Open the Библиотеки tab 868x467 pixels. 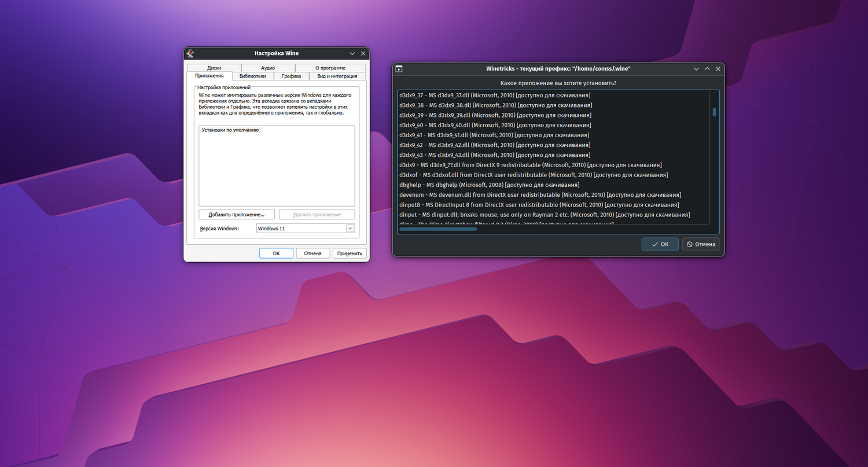click(253, 76)
